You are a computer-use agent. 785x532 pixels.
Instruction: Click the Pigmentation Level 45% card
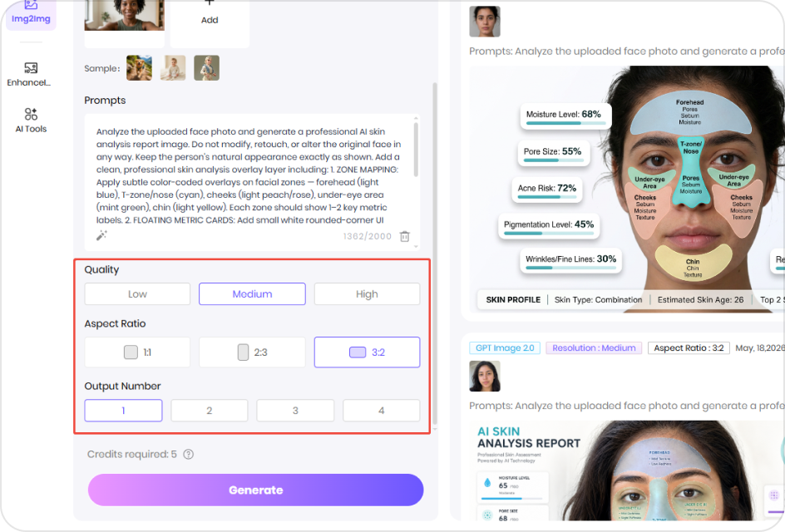[x=549, y=226]
